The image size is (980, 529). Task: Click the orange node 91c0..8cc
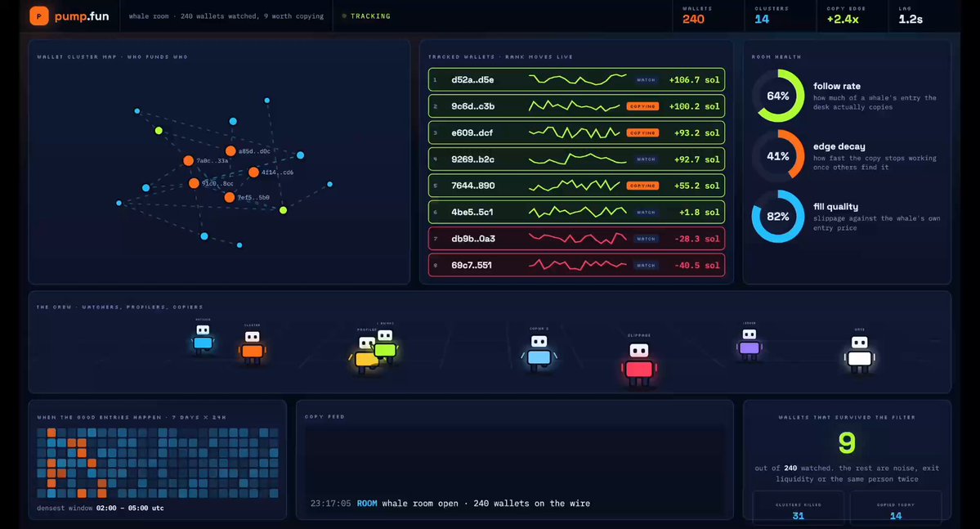click(x=194, y=183)
